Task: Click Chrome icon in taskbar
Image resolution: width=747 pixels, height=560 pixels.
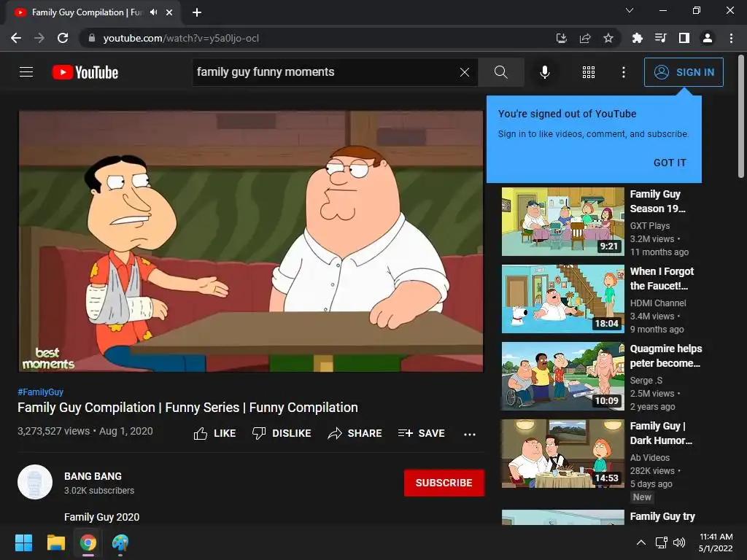Action: [88, 542]
